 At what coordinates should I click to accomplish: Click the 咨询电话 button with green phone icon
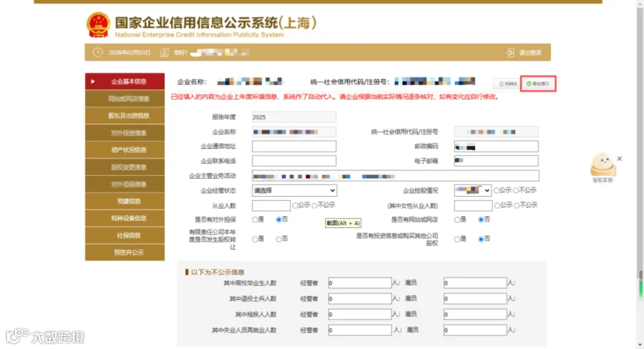click(507, 84)
